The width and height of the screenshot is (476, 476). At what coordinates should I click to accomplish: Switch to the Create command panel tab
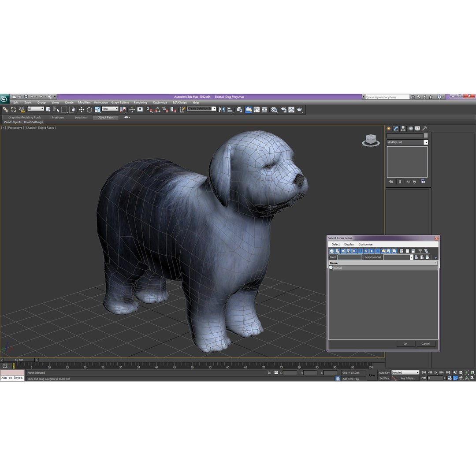389,128
